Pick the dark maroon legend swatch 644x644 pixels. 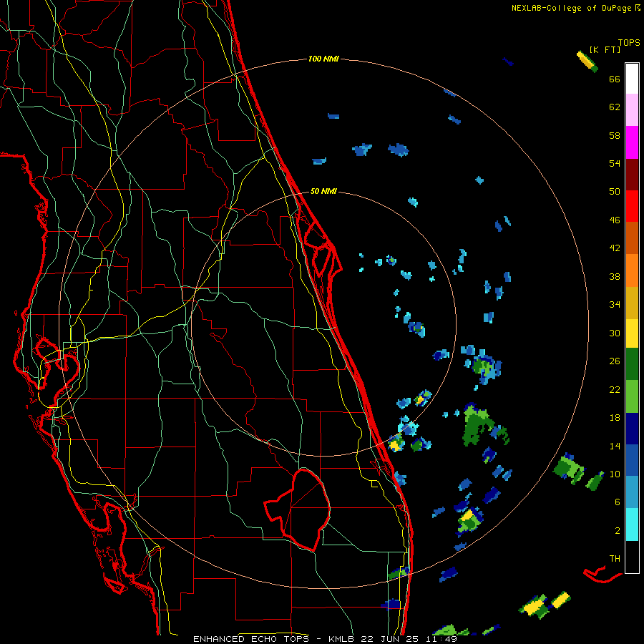coord(632,175)
